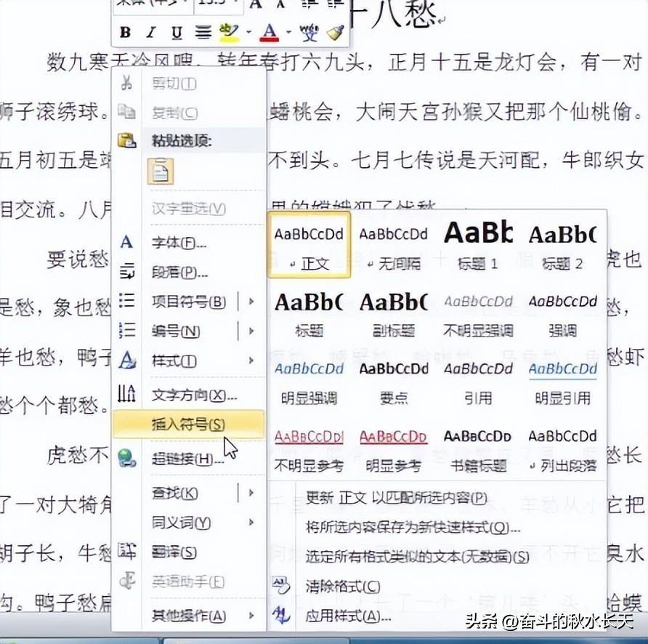Apply the 引用 style
The image size is (648, 644).
tap(478, 381)
